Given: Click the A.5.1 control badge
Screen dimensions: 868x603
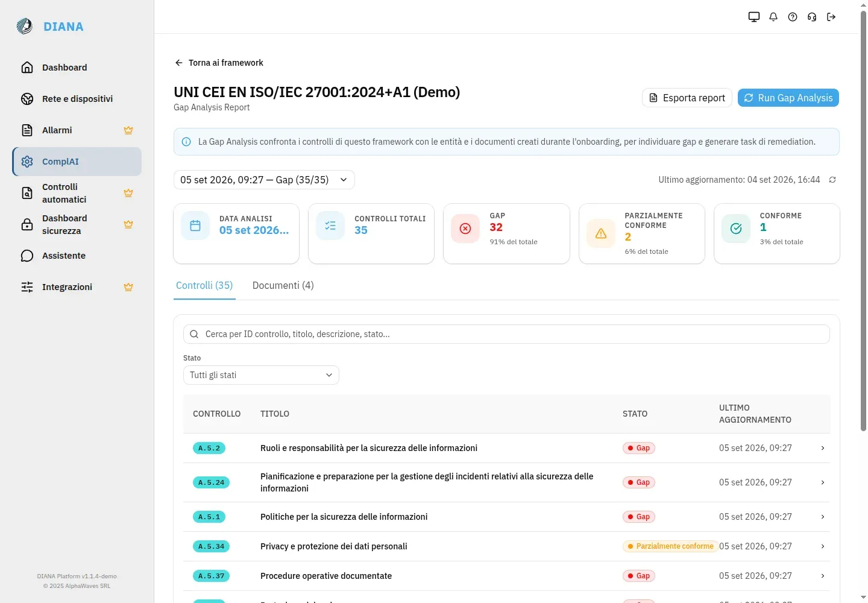Looking at the screenshot, I should [x=209, y=517].
